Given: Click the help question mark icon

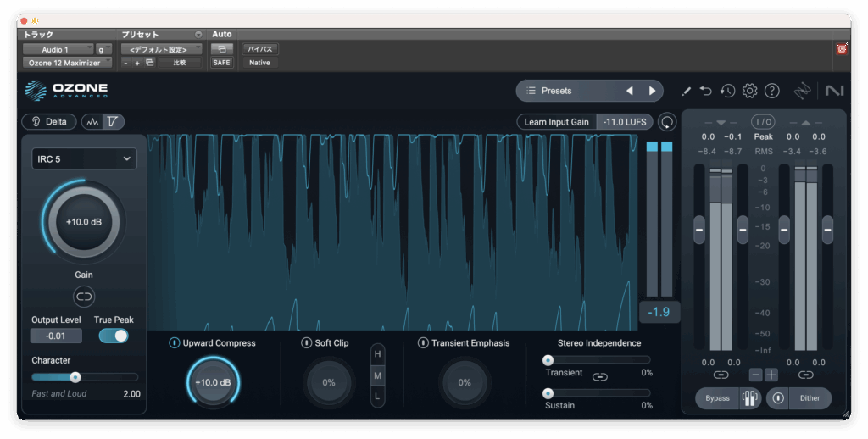Looking at the screenshot, I should pyautogui.click(x=771, y=91).
